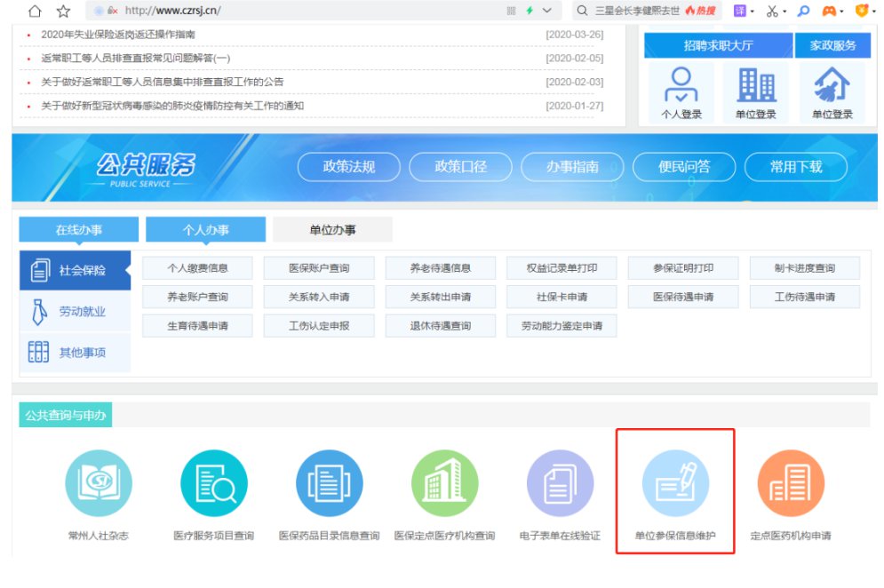Click the 定点医药机构申请 icon
This screenshot has width=884, height=588.
790,483
